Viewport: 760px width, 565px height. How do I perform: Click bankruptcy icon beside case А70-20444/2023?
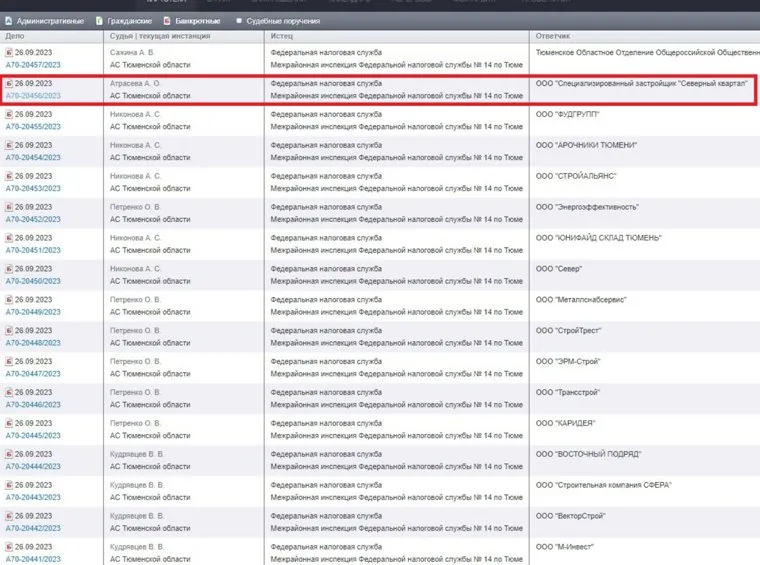pyautogui.click(x=9, y=453)
